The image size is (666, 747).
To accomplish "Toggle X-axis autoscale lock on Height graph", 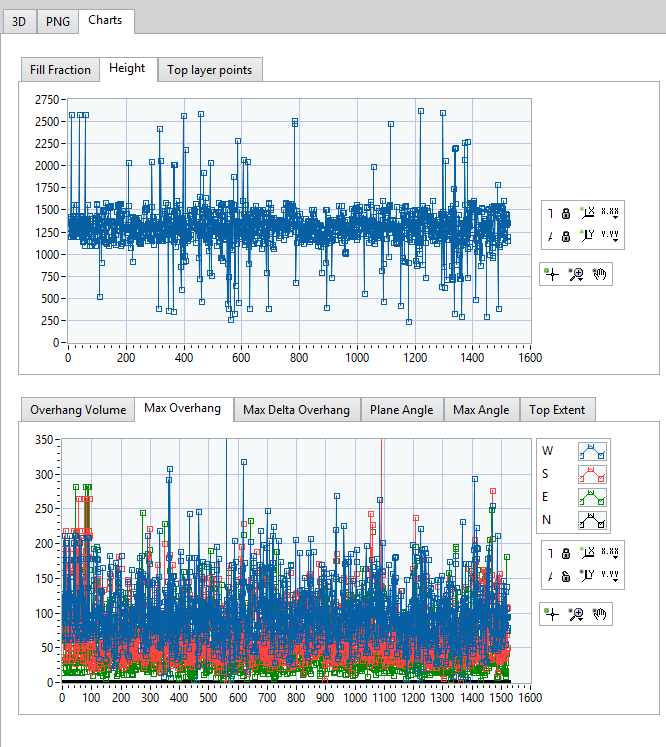I will click(565, 213).
